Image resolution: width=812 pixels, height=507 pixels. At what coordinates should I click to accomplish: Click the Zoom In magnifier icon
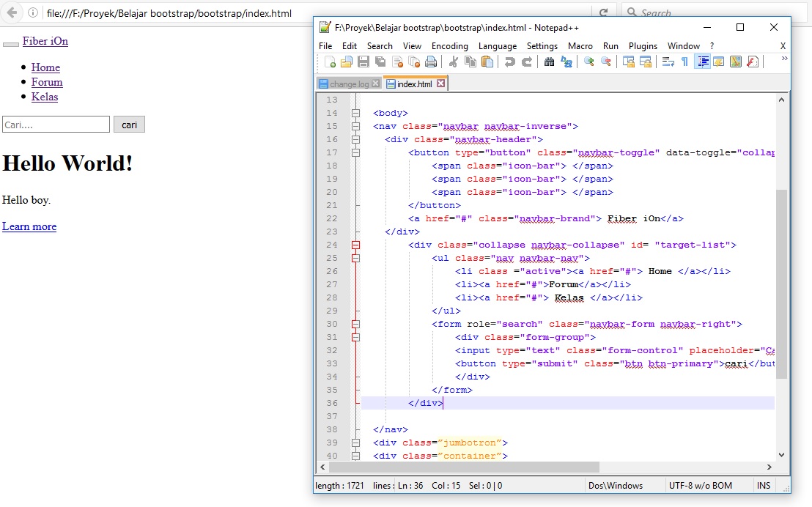pos(588,62)
